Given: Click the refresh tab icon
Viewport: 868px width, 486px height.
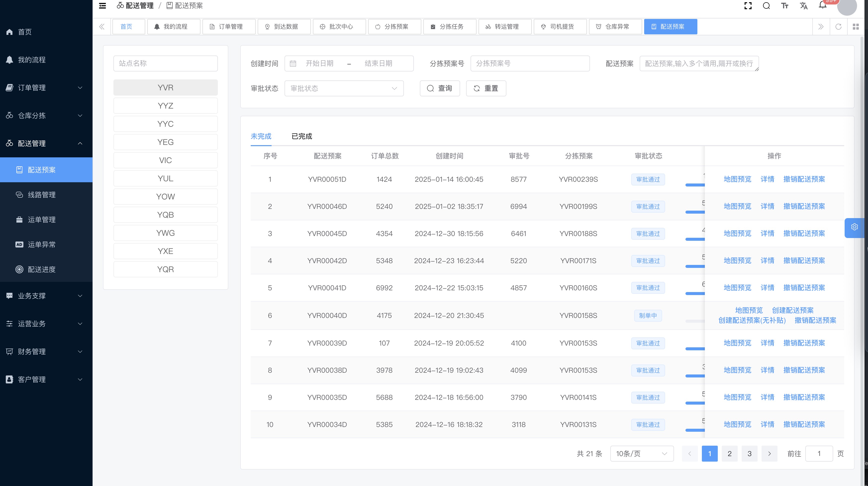Looking at the screenshot, I should [x=838, y=27].
